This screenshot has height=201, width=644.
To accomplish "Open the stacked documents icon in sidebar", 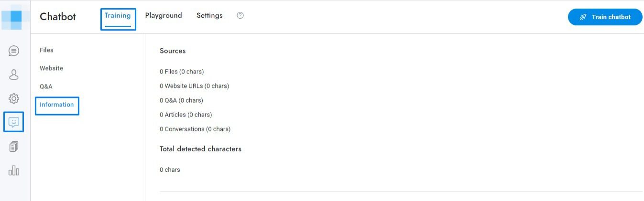I will click(x=14, y=147).
